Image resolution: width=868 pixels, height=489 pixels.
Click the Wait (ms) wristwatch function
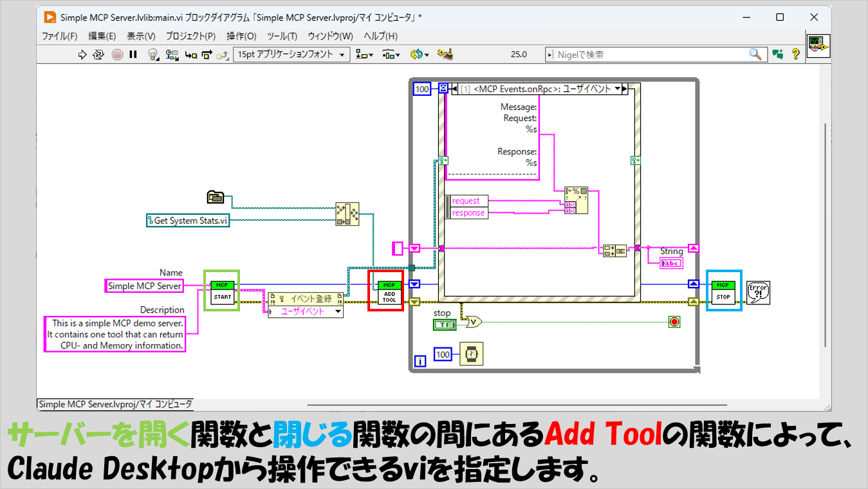click(471, 355)
